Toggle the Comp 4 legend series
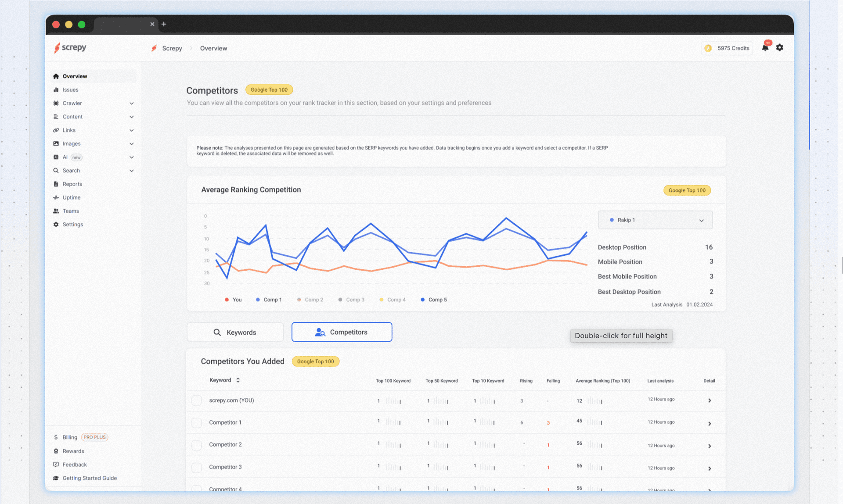 pos(393,300)
